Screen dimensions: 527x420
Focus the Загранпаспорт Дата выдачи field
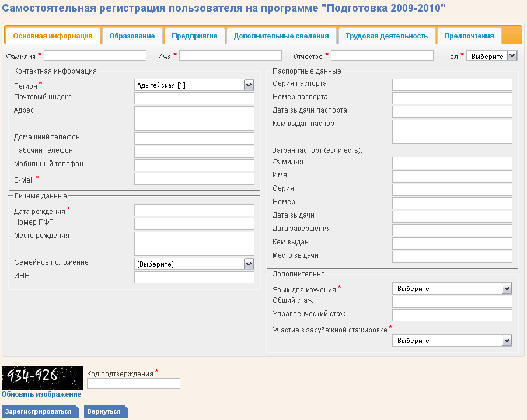point(452,217)
